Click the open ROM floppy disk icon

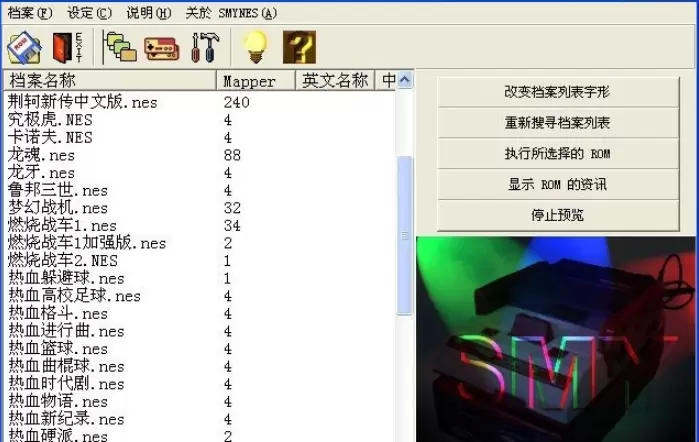pyautogui.click(x=23, y=46)
